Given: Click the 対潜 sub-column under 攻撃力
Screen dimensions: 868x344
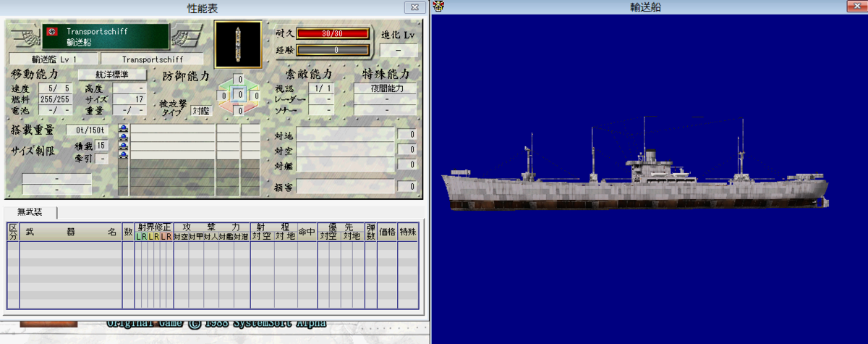Looking at the screenshot, I should pyautogui.click(x=241, y=236).
